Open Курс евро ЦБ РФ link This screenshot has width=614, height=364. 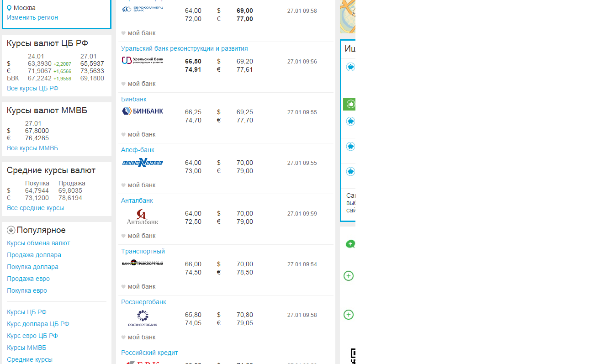32,336
